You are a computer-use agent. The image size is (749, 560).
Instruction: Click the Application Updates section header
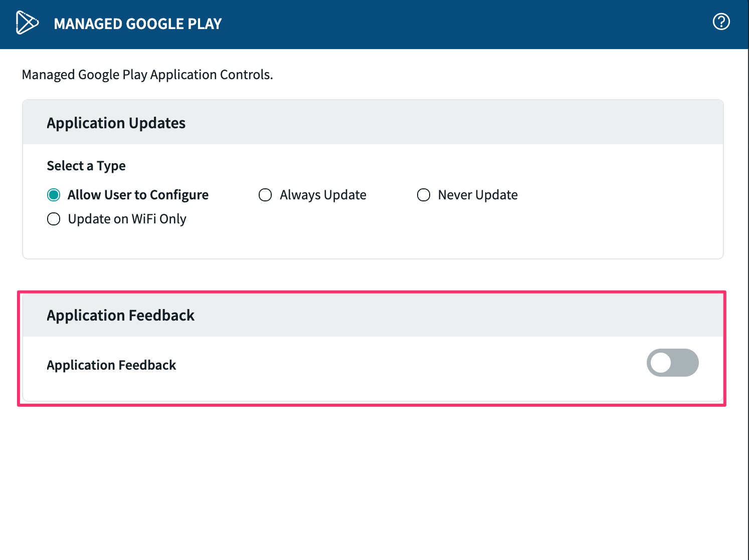pos(116,123)
